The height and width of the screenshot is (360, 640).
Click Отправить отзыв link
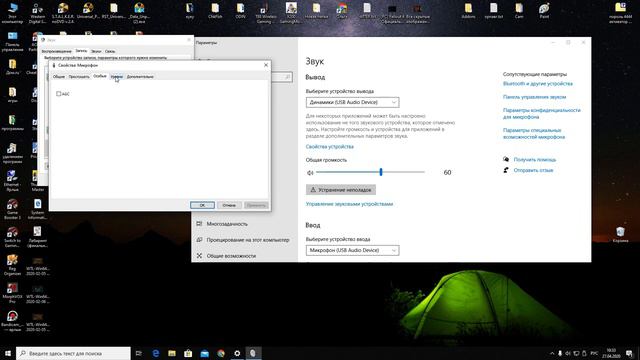tap(533, 170)
